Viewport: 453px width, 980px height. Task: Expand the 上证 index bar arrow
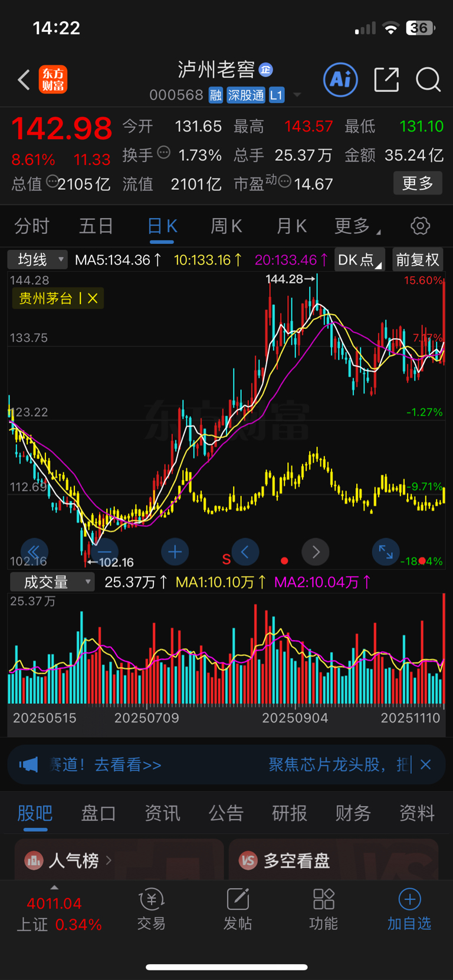54,887
